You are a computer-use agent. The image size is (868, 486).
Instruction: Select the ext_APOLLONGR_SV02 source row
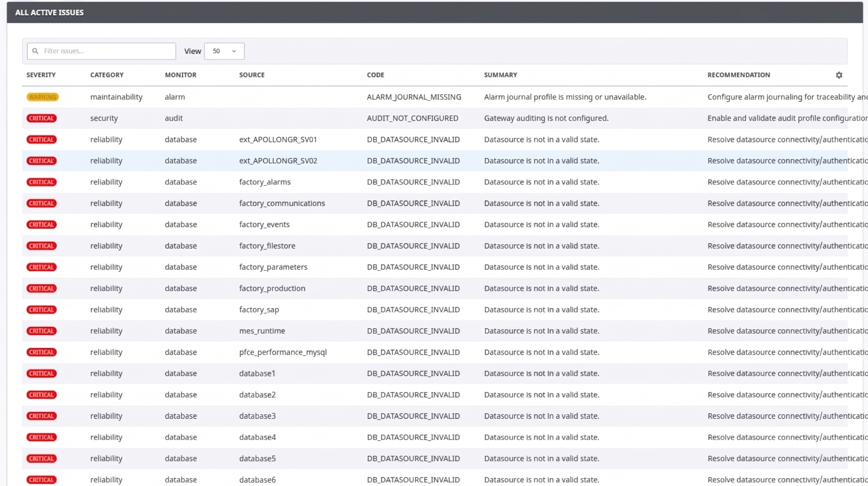coord(435,161)
